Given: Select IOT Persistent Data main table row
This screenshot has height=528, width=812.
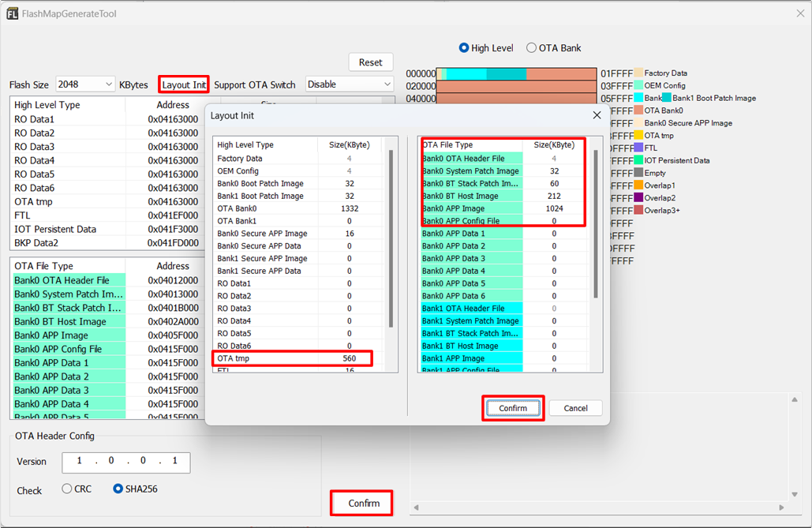Looking at the screenshot, I should (x=107, y=229).
